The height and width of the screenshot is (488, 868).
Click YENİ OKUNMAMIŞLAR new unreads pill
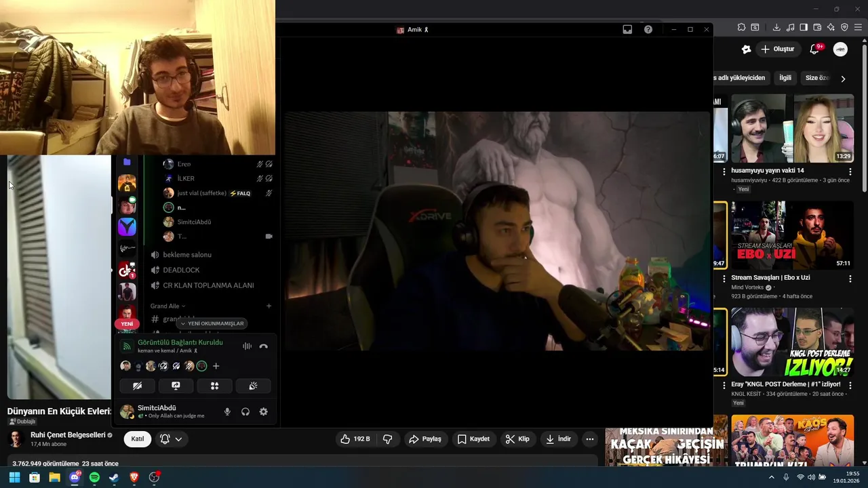(212, 323)
